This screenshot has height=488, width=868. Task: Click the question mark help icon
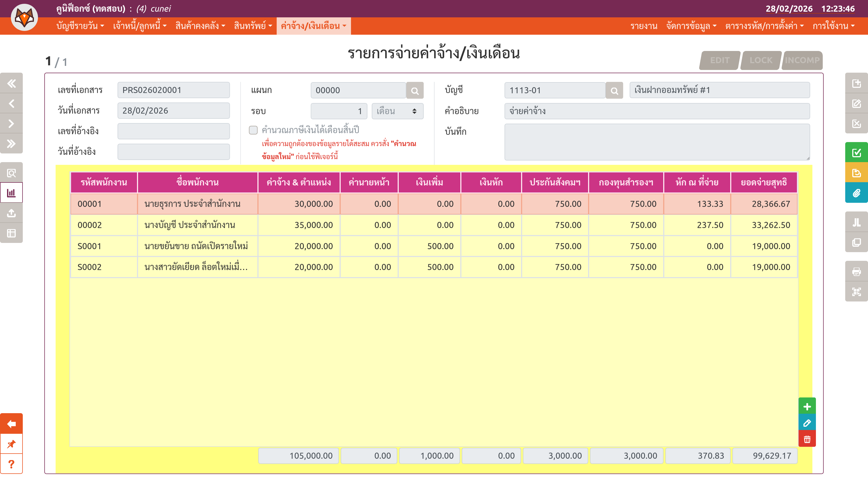pos(11,464)
